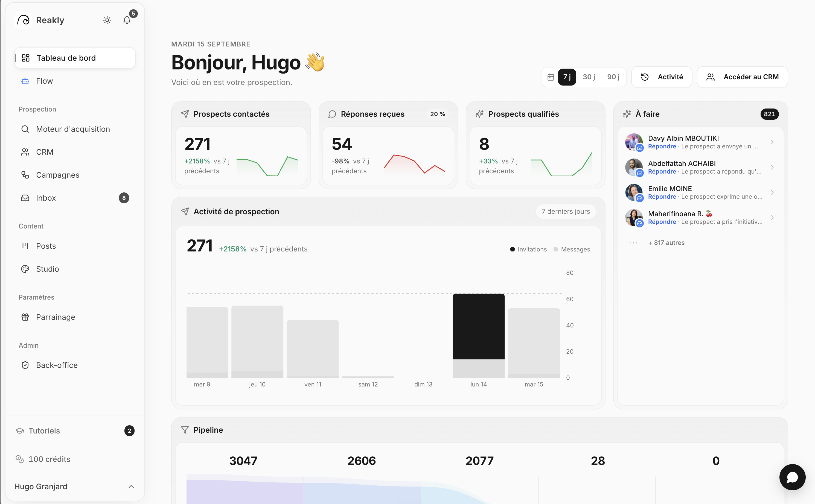Image resolution: width=815 pixels, height=504 pixels.
Task: Click the Réponses reçues chat bubble icon
Action: point(332,114)
